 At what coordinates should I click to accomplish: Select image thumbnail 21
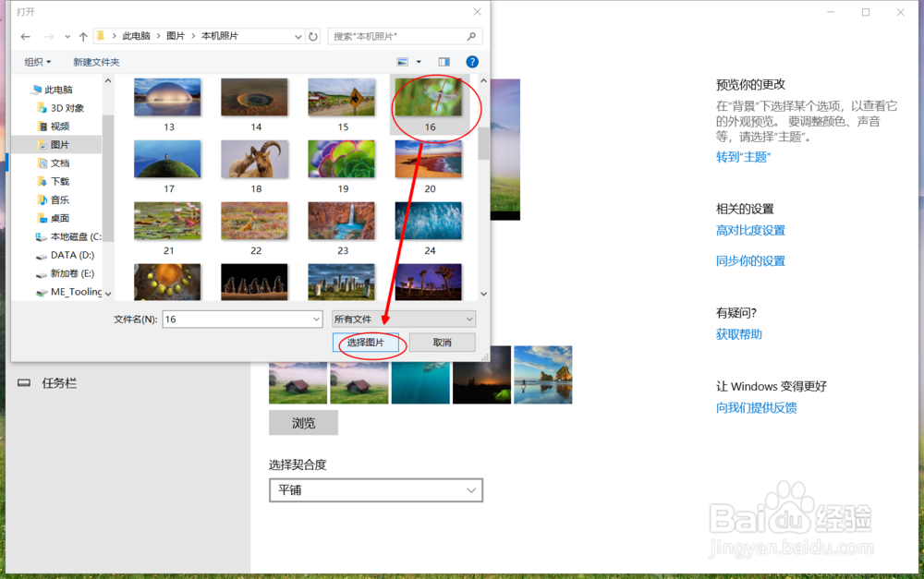click(x=167, y=221)
